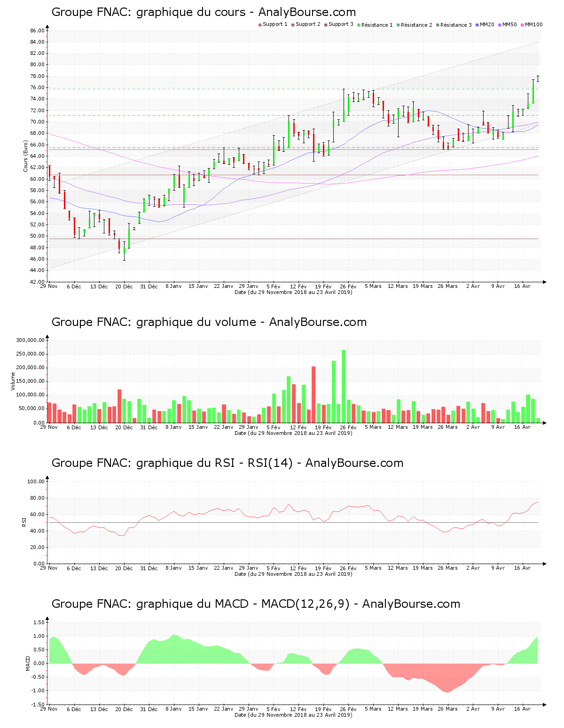The image size is (564, 728).
Task: Select the 'Résistance 2' legend label
Action: click(x=416, y=25)
